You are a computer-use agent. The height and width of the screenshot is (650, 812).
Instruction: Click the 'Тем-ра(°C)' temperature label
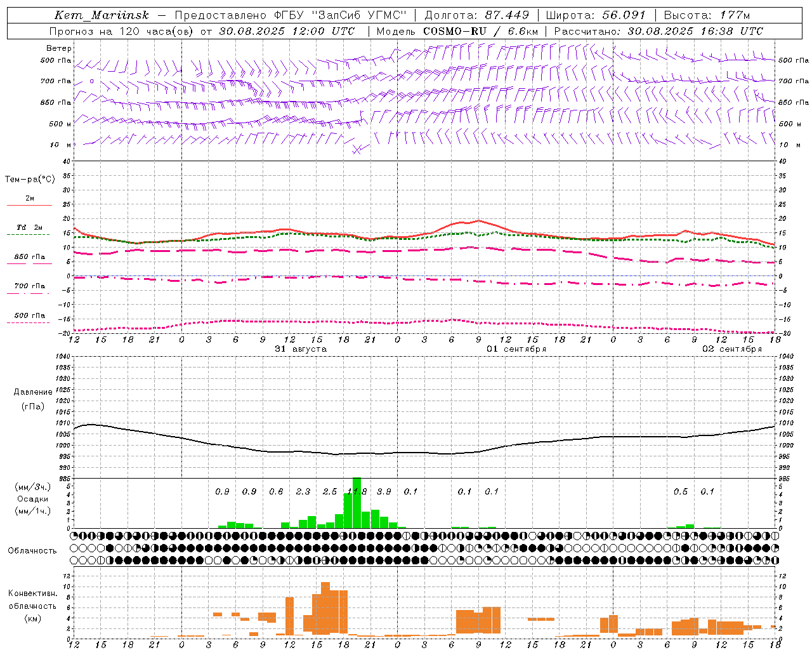pyautogui.click(x=30, y=180)
